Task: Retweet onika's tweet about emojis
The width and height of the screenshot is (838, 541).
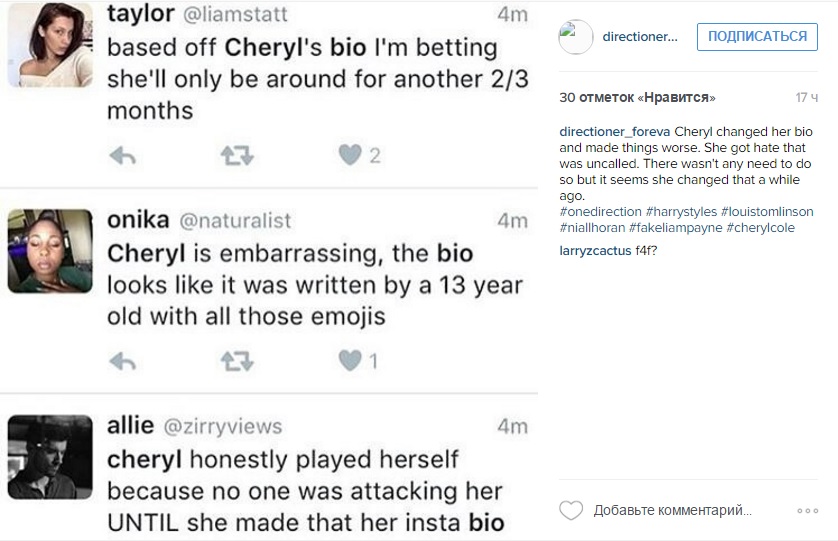Action: 237,361
